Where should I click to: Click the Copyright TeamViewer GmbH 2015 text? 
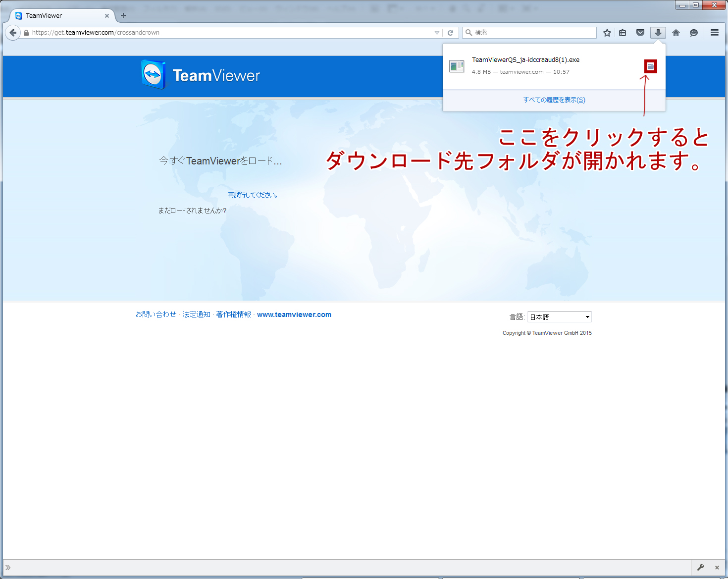(x=547, y=333)
